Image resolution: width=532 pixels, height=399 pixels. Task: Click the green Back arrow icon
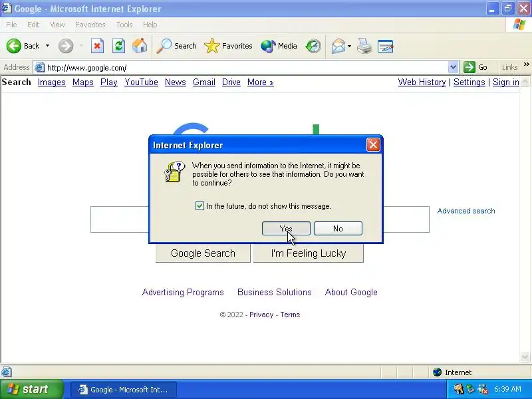pos(14,46)
